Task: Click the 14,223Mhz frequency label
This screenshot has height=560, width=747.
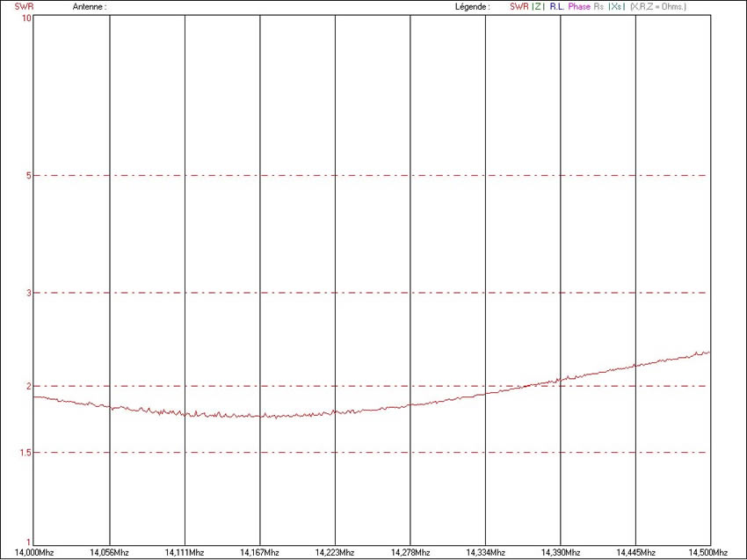Action: point(335,552)
